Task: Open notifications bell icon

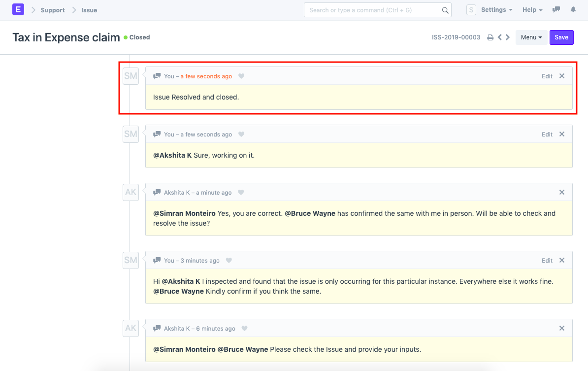Action: (573, 10)
